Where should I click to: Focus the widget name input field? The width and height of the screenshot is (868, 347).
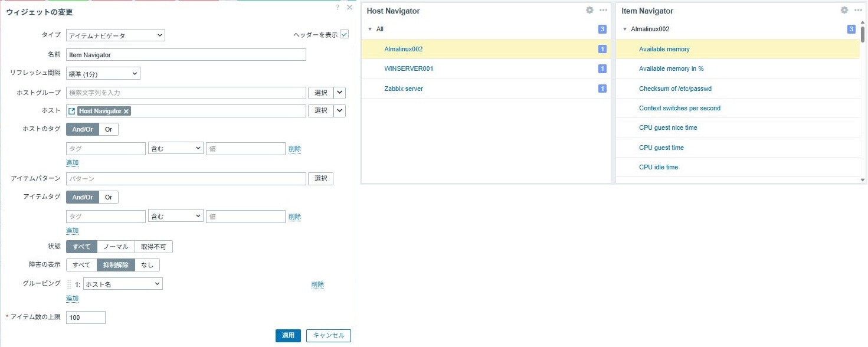point(186,54)
